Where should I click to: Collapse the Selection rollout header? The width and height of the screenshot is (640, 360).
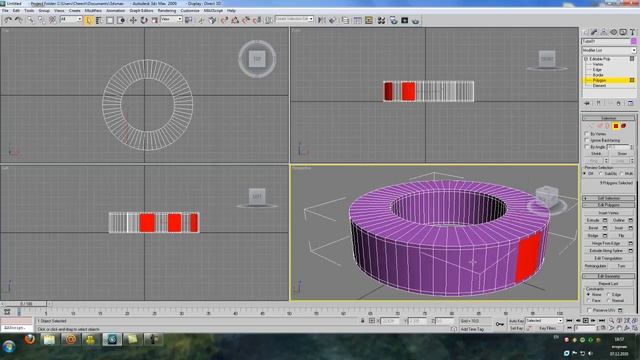tap(608, 118)
